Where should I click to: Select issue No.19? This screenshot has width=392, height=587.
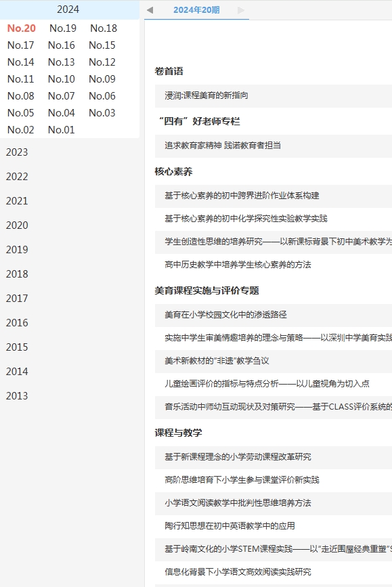[63, 28]
